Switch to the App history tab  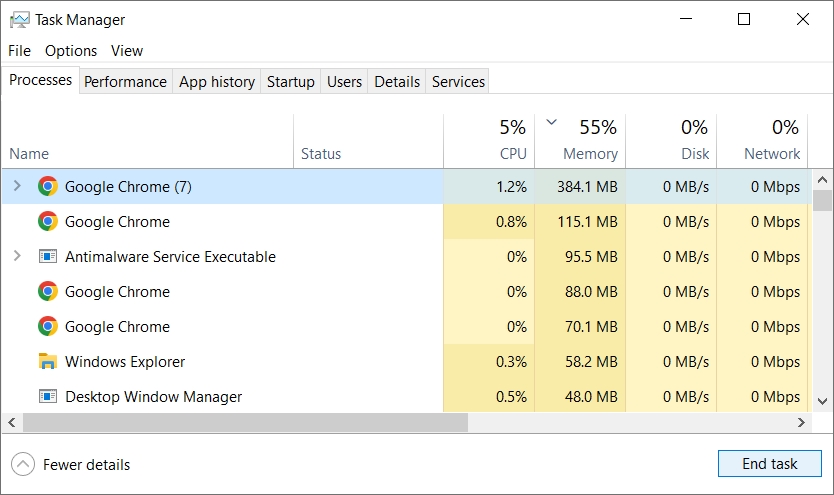[216, 82]
